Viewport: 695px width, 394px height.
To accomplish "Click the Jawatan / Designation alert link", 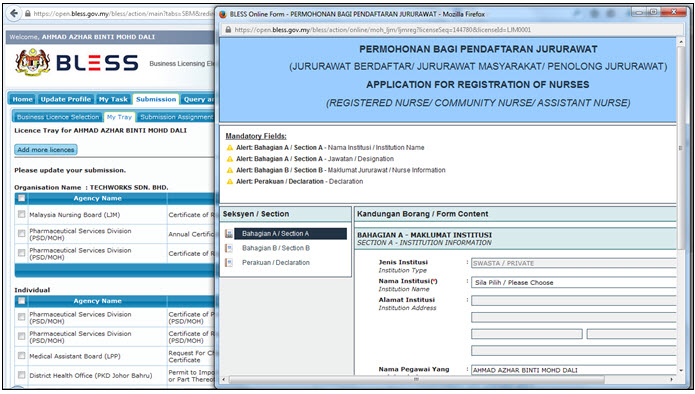I will (x=315, y=159).
